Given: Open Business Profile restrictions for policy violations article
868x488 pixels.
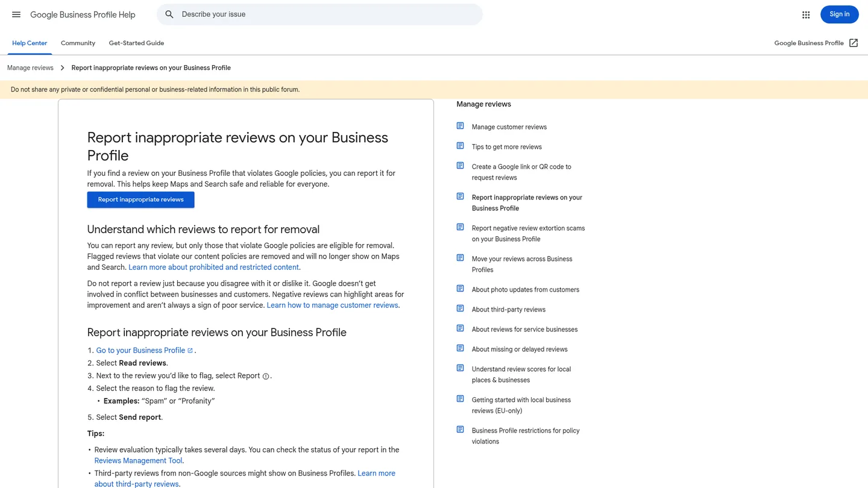Looking at the screenshot, I should tap(526, 436).
